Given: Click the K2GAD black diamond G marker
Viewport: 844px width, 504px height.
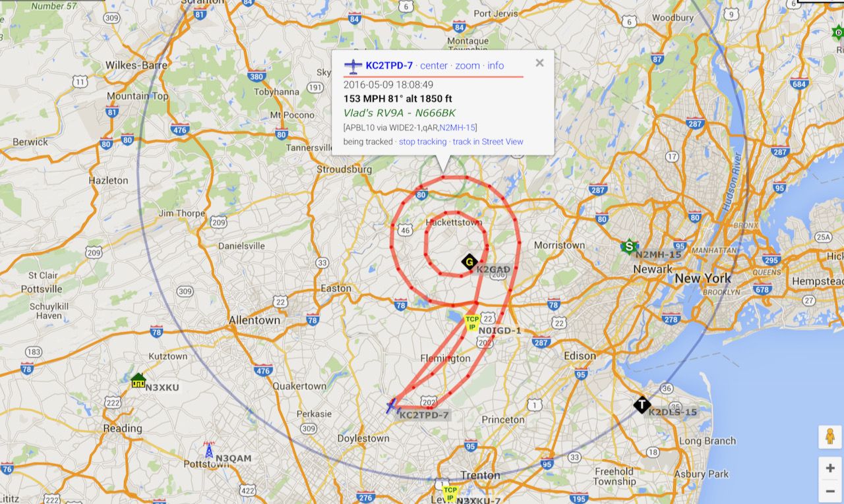Looking at the screenshot, I should pyautogui.click(x=469, y=262).
